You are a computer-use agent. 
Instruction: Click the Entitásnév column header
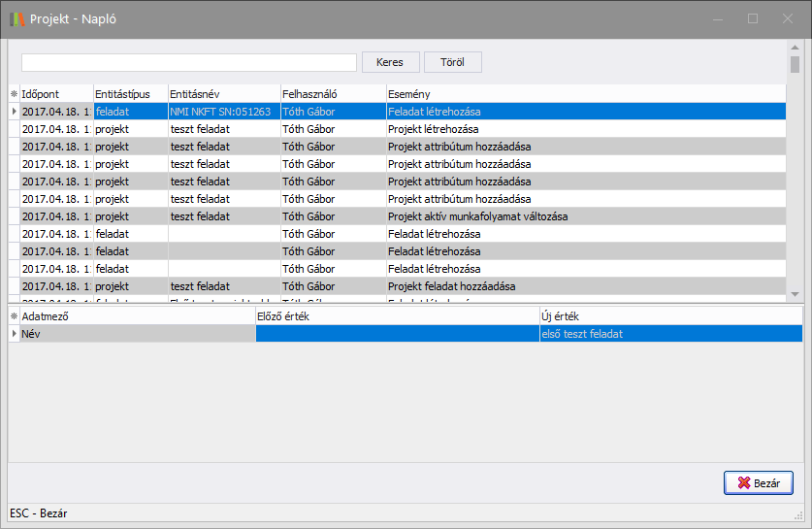pyautogui.click(x=223, y=93)
